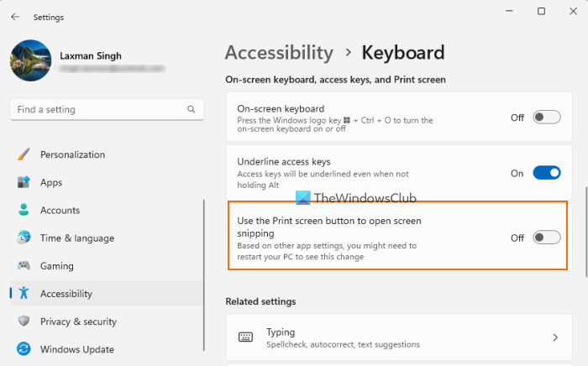Click the Gaming controller icon
Screen dimensions: 588x366
24,266
